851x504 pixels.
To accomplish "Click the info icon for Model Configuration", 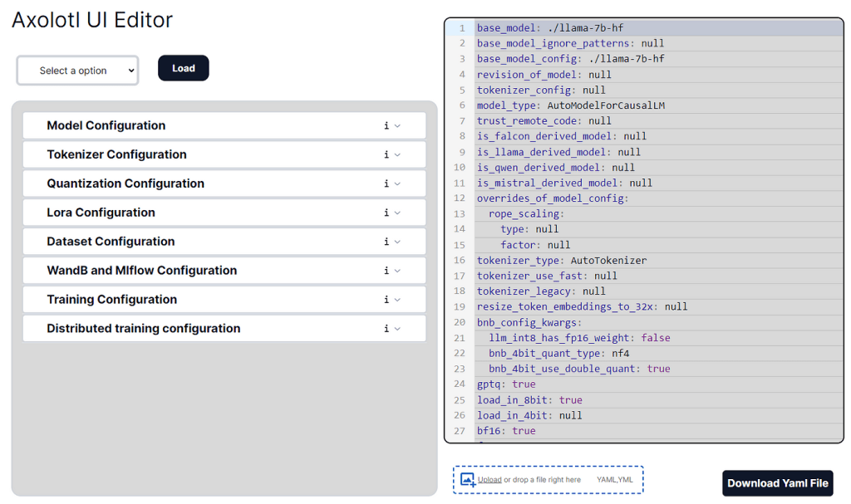I will [x=386, y=126].
